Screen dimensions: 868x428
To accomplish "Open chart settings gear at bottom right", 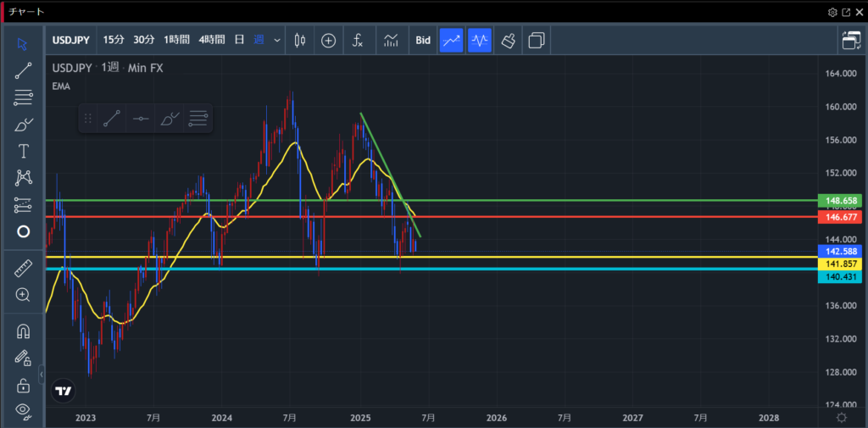I will tap(842, 418).
